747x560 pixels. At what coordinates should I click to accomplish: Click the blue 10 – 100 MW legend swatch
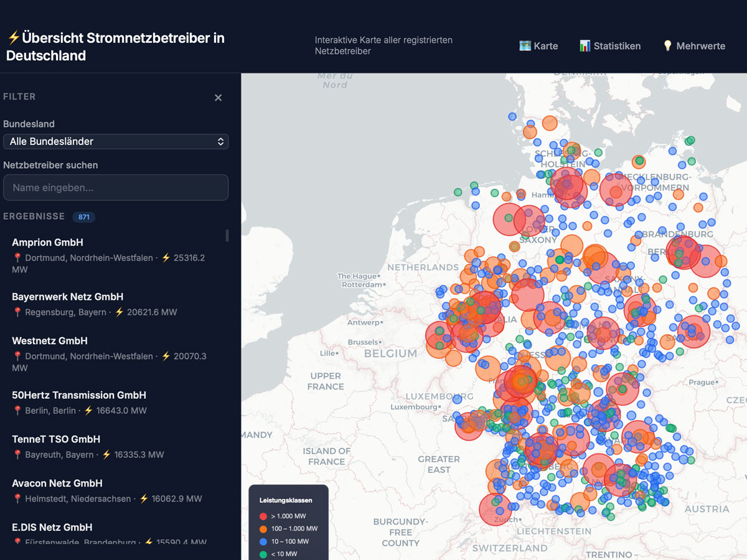[263, 541]
